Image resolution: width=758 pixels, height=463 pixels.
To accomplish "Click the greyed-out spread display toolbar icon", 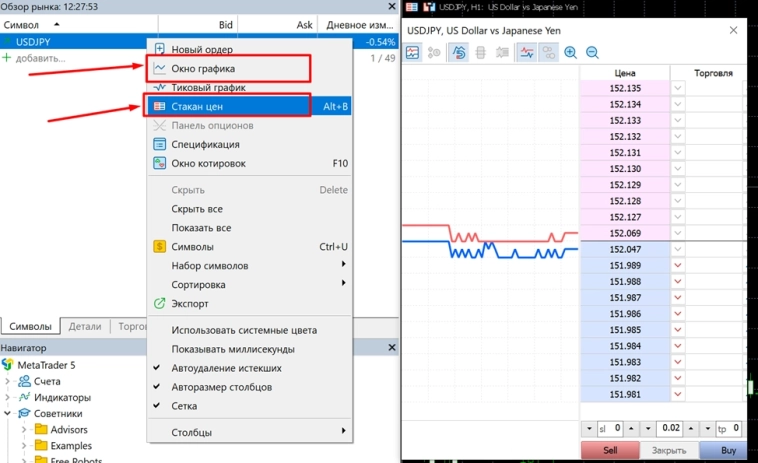I will (x=502, y=52).
